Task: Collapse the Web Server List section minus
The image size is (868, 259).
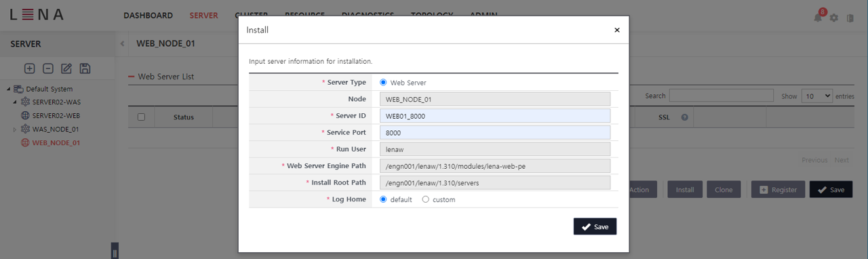Action: [x=132, y=77]
